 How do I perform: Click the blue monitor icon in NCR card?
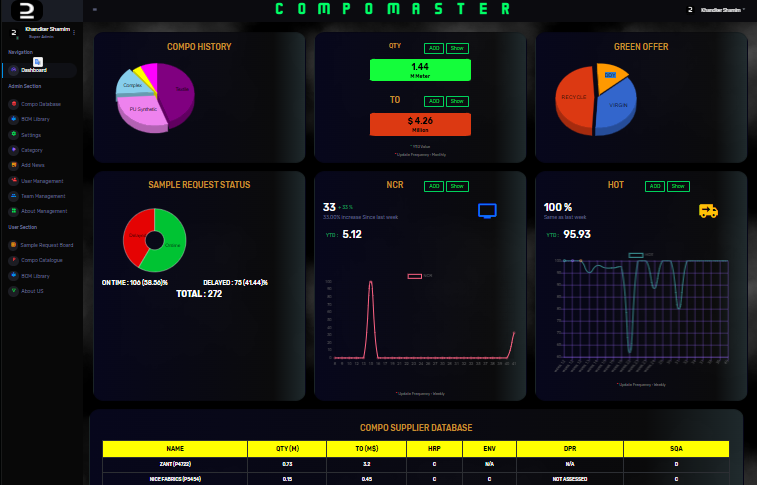[487, 211]
